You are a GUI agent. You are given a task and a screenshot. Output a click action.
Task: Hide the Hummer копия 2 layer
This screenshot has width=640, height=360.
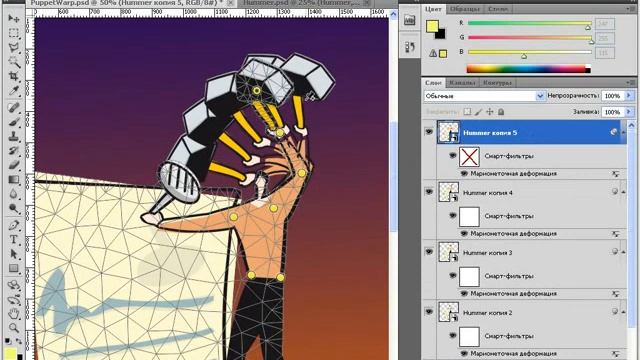point(429,311)
